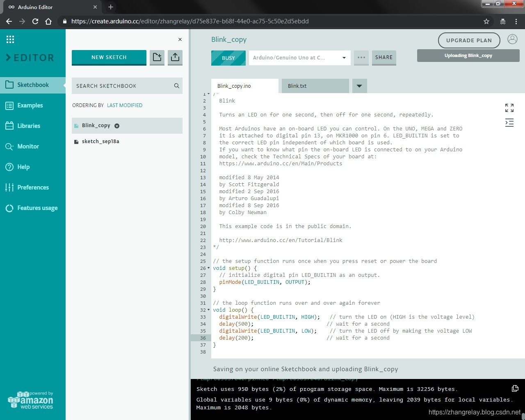Open the Arduino apps grid icon
525x420 pixels.
10,39
